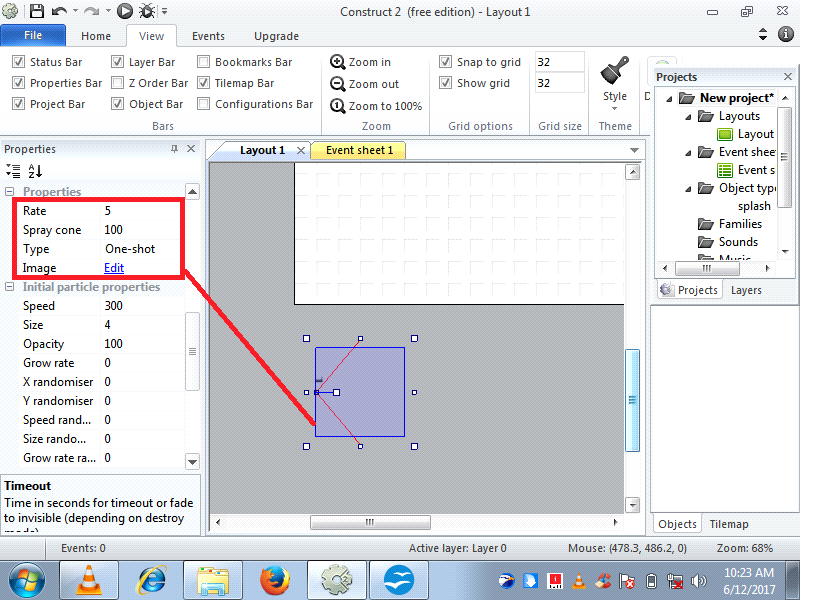The image size is (819, 600).
Task: Disable Snap to grid
Action: pos(445,61)
